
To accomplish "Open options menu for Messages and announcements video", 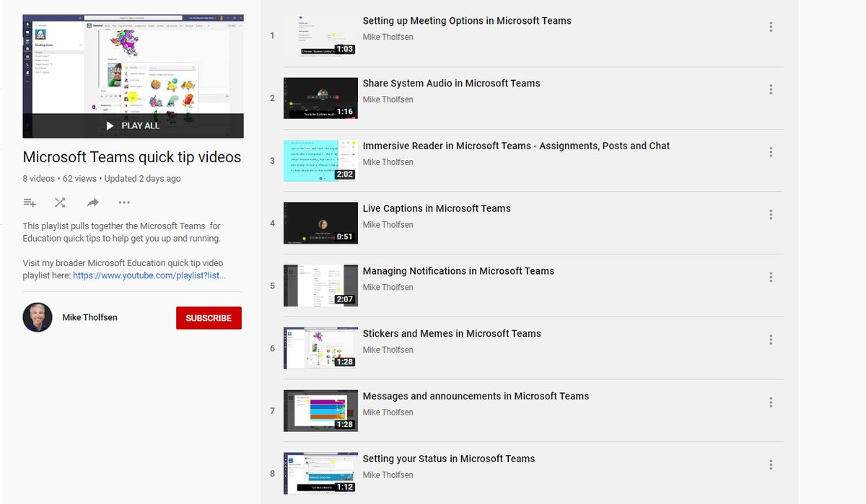I will 771,402.
